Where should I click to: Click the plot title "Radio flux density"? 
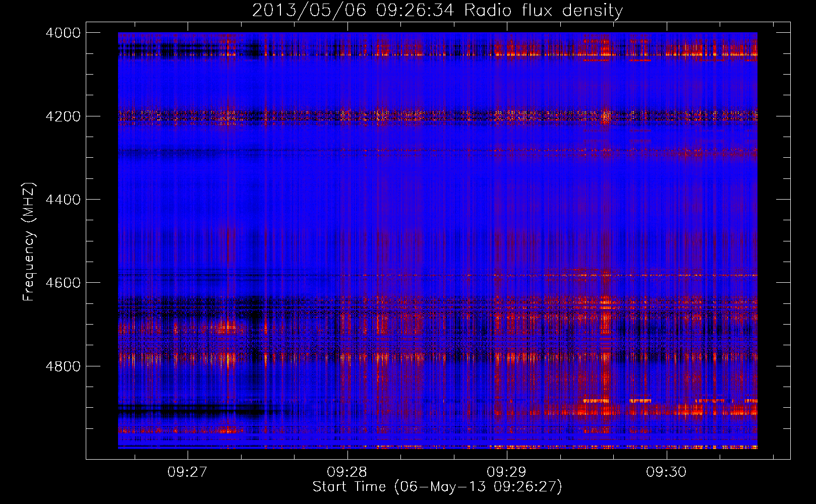[543, 11]
